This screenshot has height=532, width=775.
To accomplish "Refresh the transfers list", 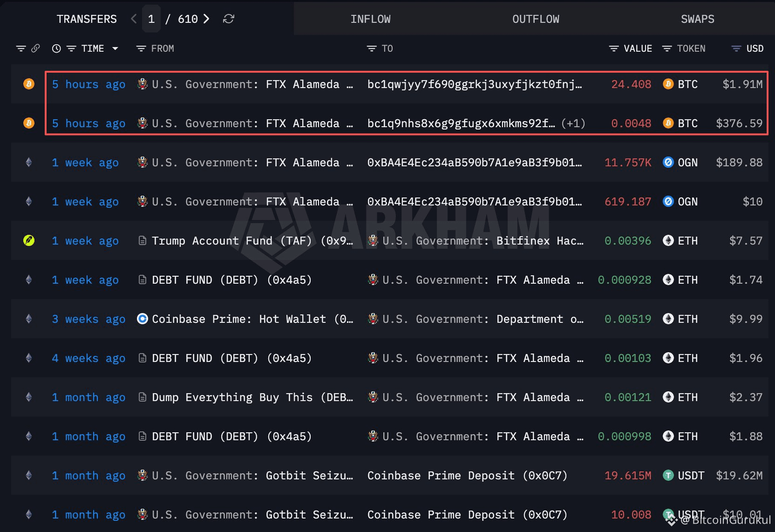I will click(x=229, y=19).
